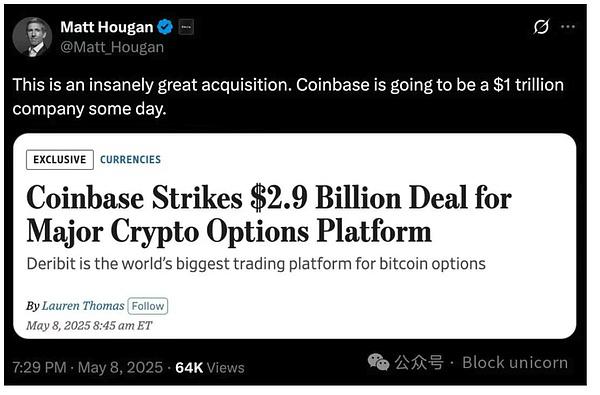This screenshot has height=395, width=600.
Task: Click the 64K Views counter
Action: point(210,367)
